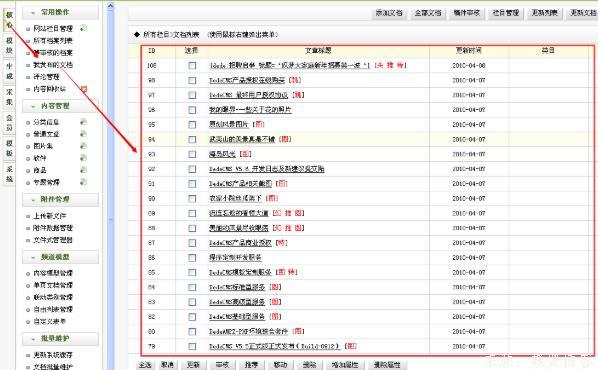
Task: Open 联动类别管理 in the sidebar
Action: [x=53, y=297]
